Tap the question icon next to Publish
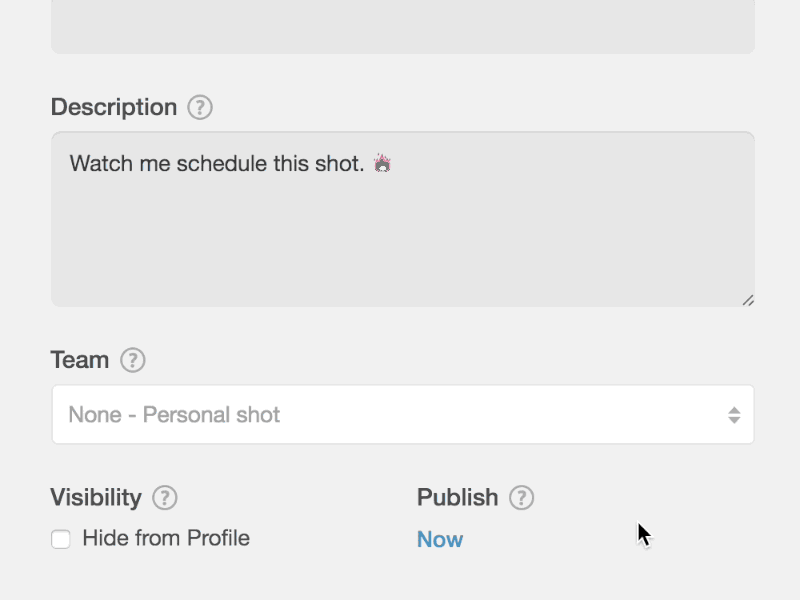 (x=521, y=497)
